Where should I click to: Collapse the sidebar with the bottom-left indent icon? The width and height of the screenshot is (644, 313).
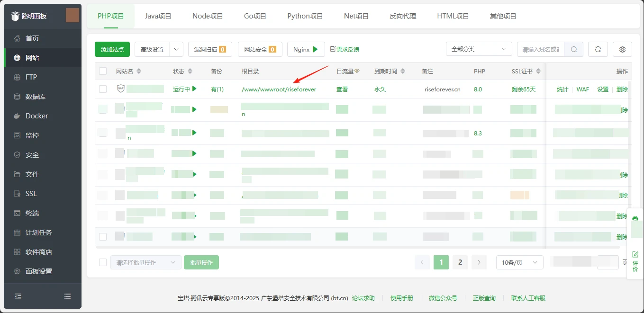[18, 296]
